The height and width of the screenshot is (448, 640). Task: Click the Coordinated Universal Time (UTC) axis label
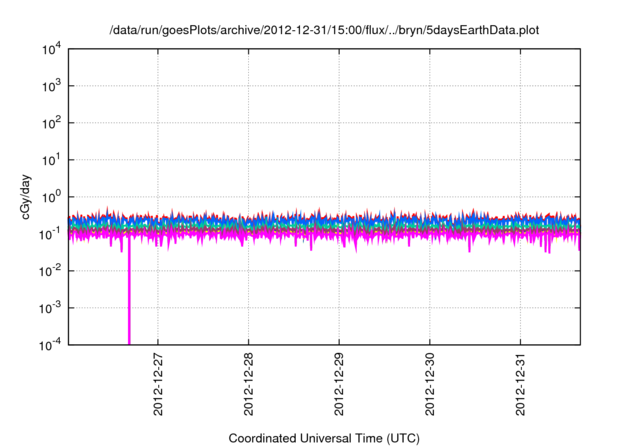325,438
